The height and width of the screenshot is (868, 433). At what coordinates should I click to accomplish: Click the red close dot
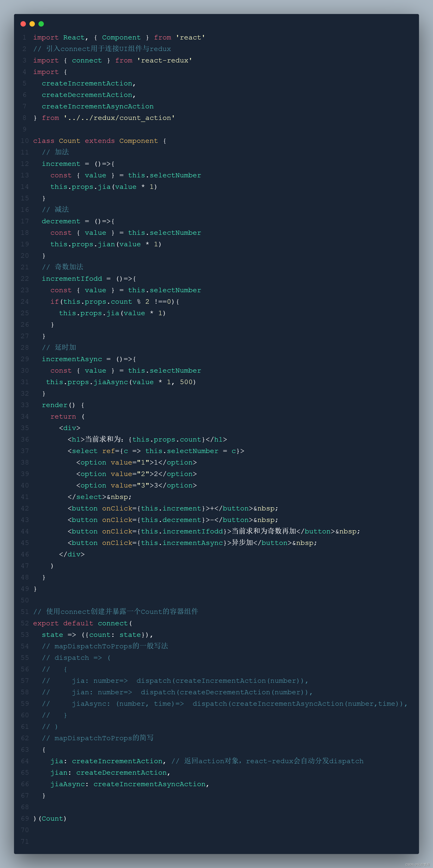point(23,24)
